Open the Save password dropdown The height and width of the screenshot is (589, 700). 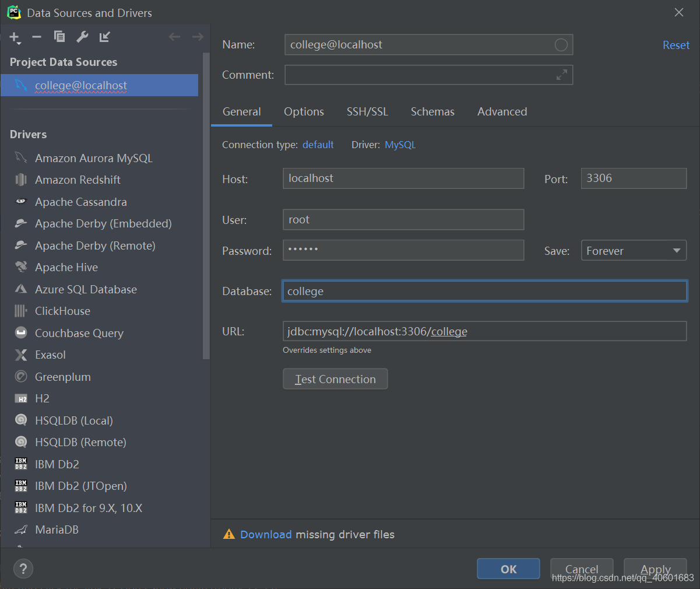pos(634,251)
